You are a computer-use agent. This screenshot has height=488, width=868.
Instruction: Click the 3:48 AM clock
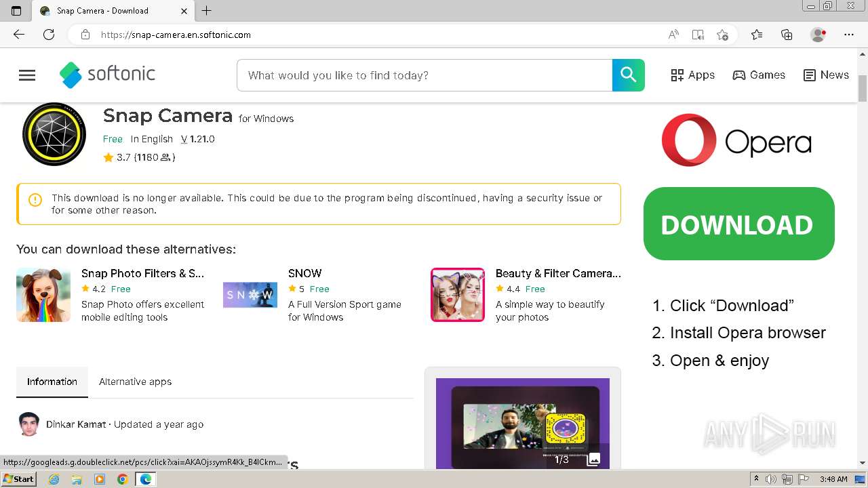pyautogui.click(x=833, y=479)
